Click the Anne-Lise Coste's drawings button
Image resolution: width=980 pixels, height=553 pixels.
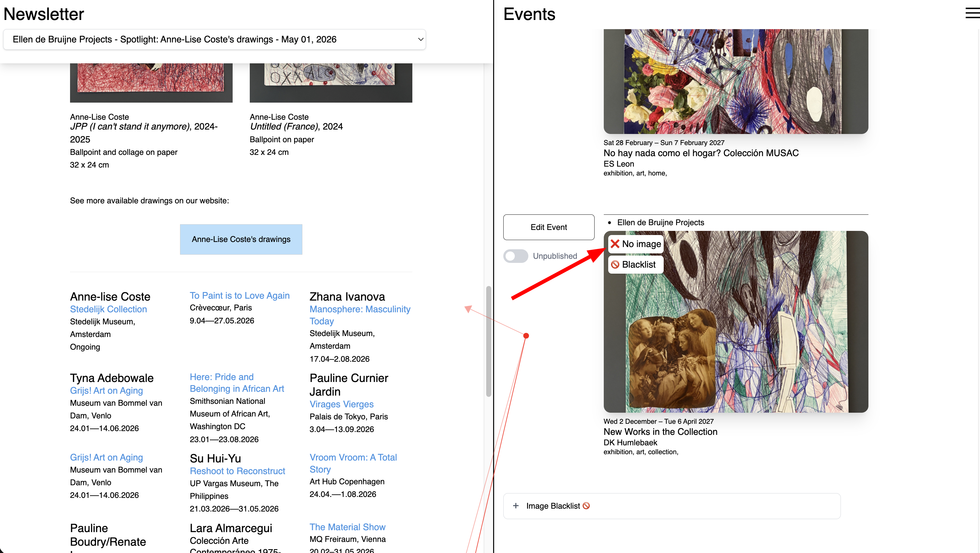click(241, 239)
